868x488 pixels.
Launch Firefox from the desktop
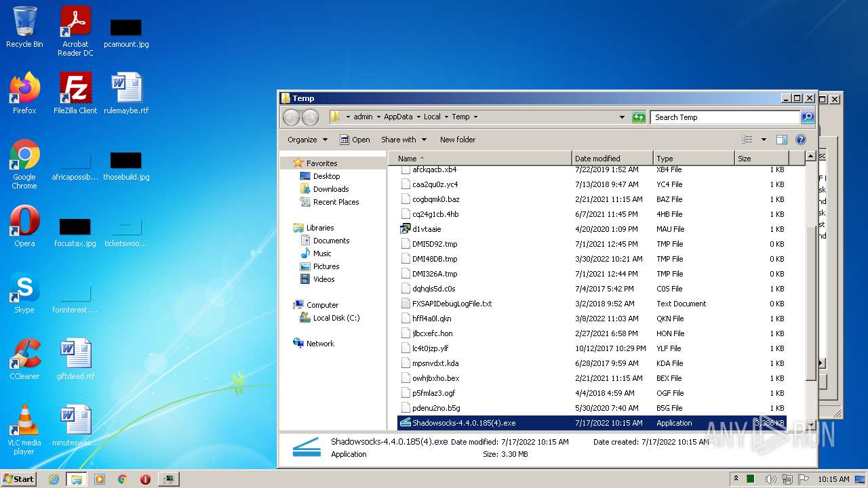tap(24, 94)
